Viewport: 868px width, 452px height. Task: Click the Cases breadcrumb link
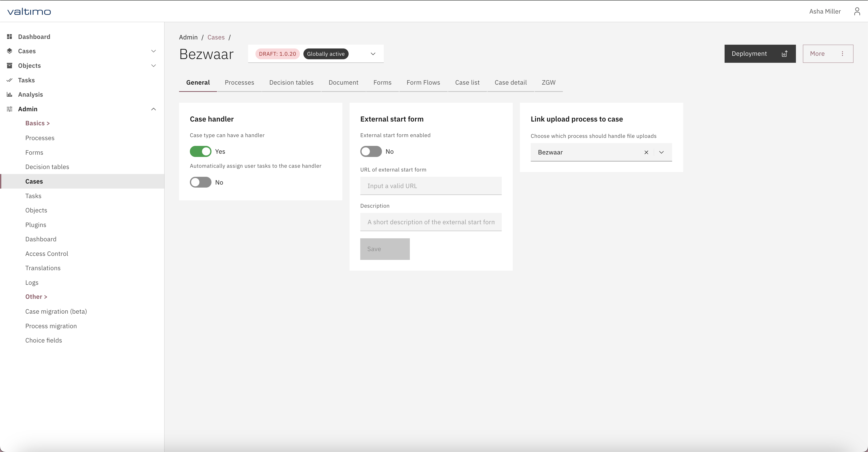(216, 37)
